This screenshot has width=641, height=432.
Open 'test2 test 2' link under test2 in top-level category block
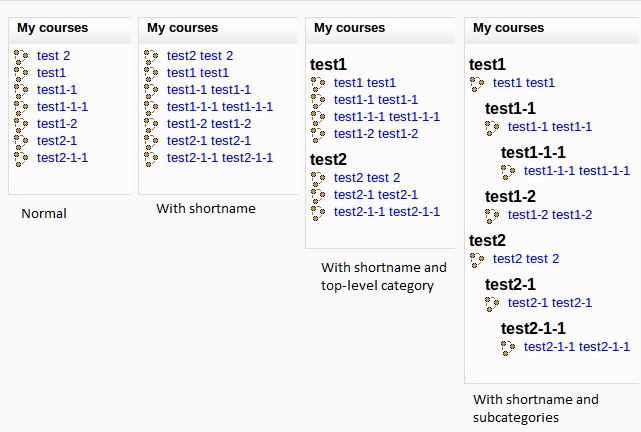tap(367, 178)
